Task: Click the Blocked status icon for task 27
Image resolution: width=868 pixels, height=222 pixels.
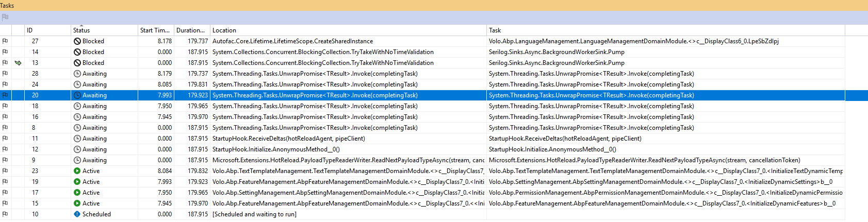Action: pos(77,41)
